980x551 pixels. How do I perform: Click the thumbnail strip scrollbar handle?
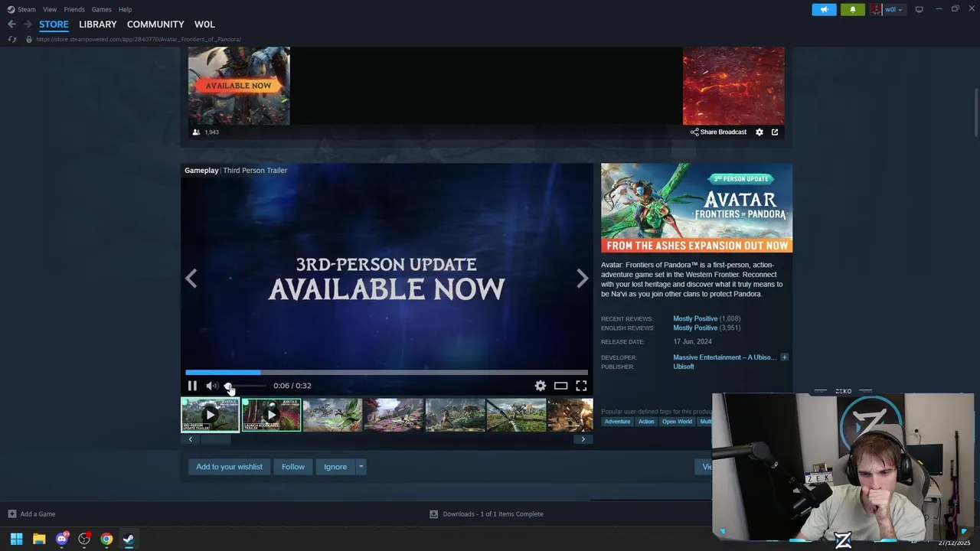(x=216, y=439)
